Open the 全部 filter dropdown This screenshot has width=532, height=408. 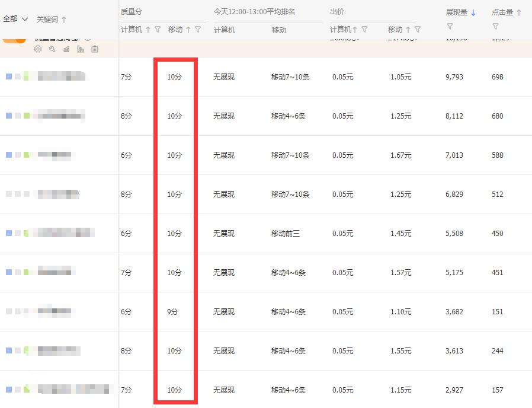point(14,18)
